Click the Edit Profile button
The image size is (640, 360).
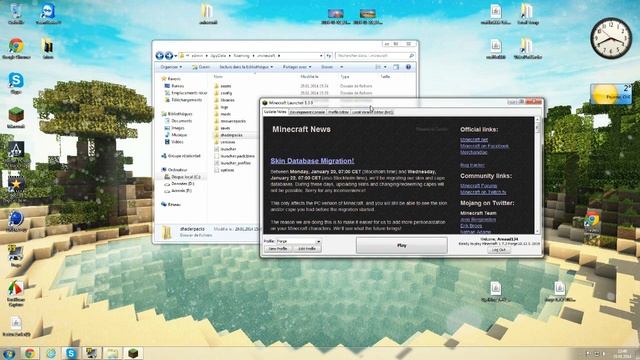tap(307, 249)
